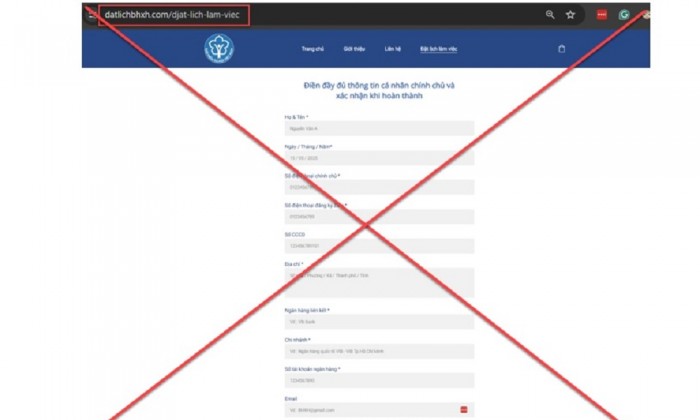Image resolution: width=700 pixels, height=420 pixels.
Task: Open the Grammarly extension icon
Action: pos(624,15)
